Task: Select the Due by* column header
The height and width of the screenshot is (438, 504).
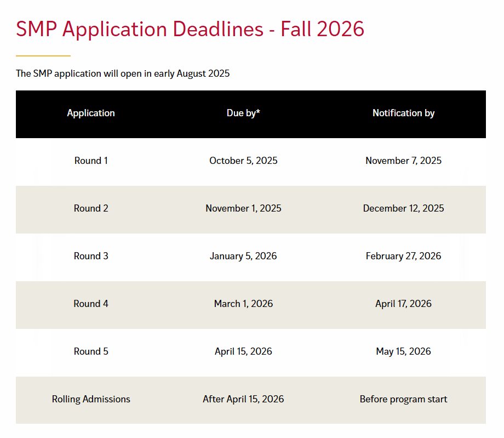Action: [243, 113]
